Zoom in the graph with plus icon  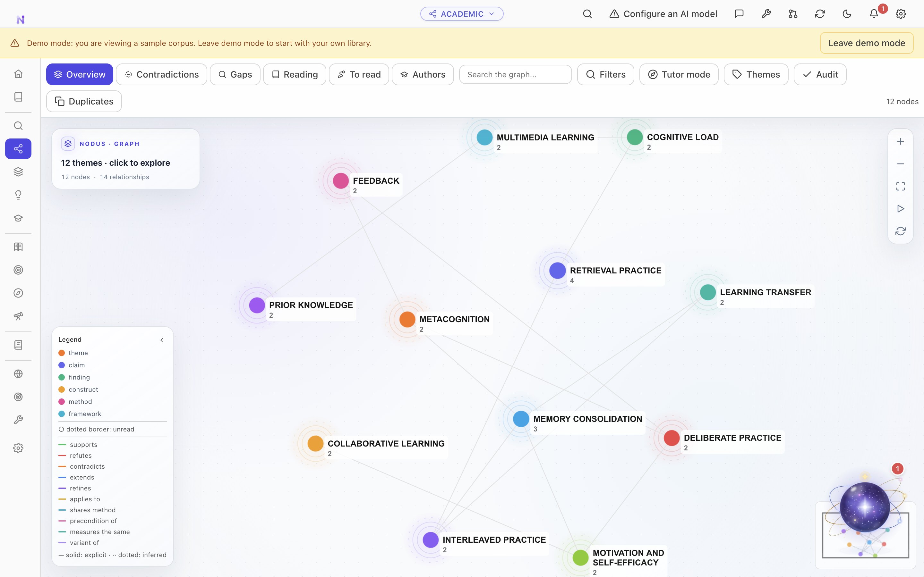[x=900, y=142]
